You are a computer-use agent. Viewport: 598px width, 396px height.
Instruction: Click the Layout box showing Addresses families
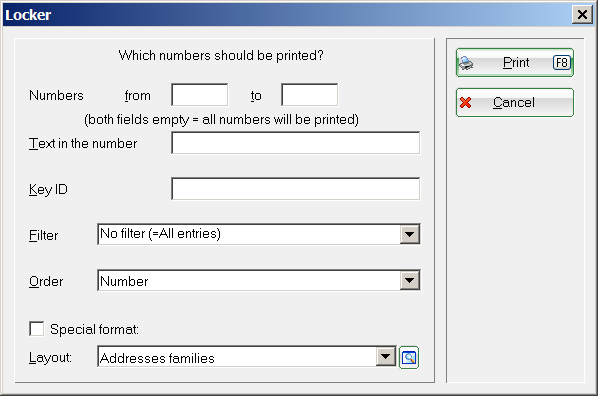tap(247, 357)
